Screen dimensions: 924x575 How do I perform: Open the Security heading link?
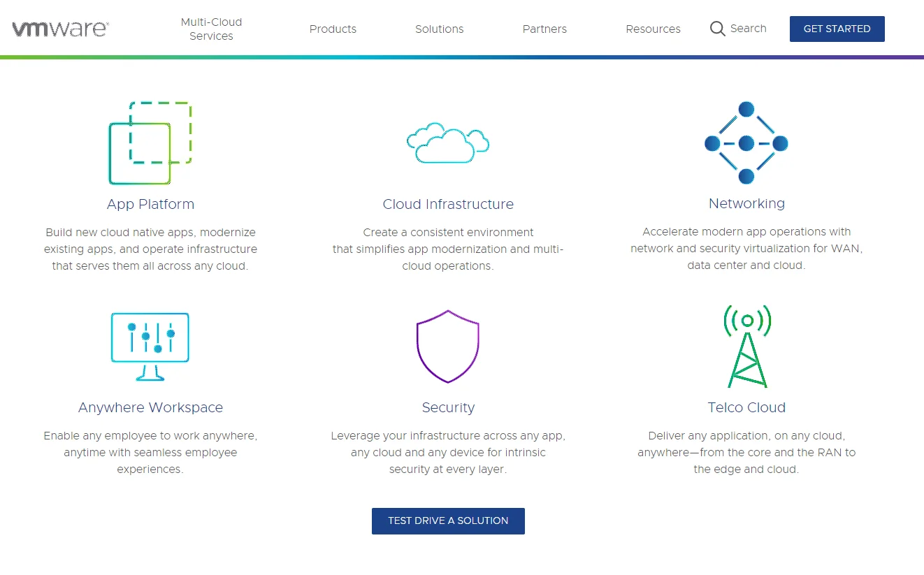pyautogui.click(x=448, y=407)
